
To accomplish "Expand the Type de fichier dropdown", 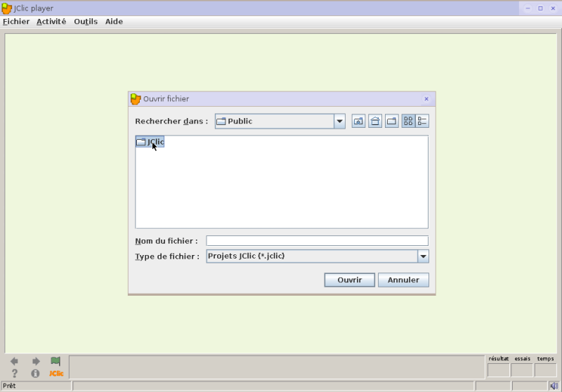I will [x=424, y=256].
